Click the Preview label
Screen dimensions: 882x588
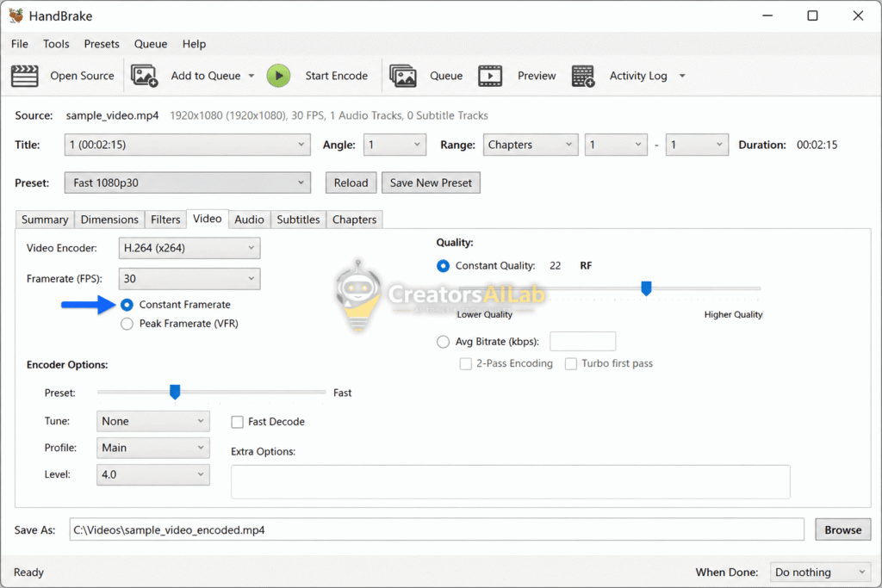click(537, 76)
